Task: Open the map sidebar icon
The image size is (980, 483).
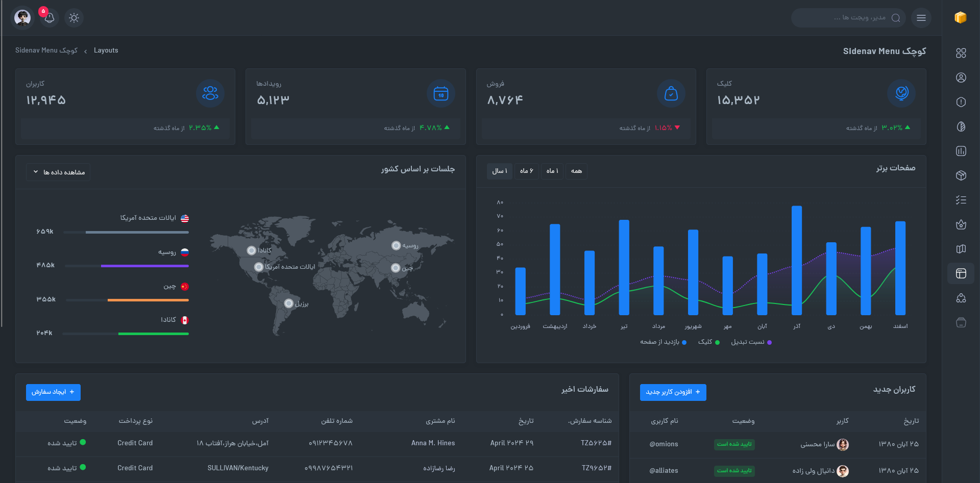Action: click(x=961, y=249)
